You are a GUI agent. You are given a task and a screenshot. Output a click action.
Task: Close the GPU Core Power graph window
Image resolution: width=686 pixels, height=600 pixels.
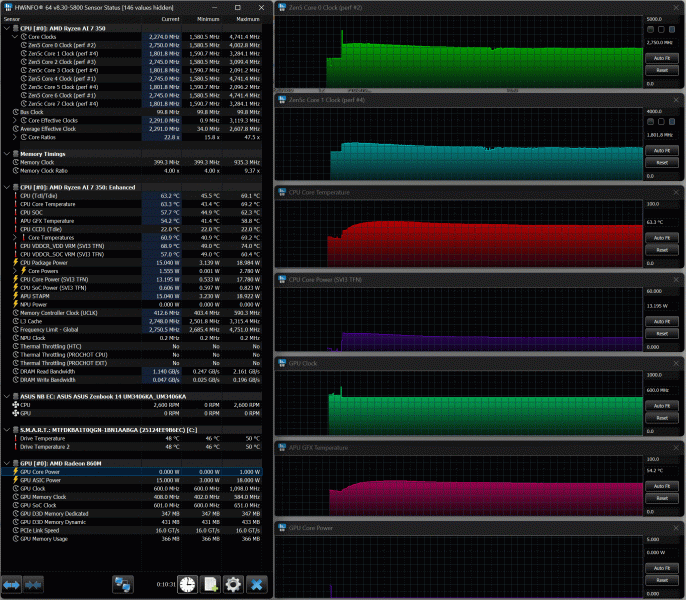[x=676, y=528]
